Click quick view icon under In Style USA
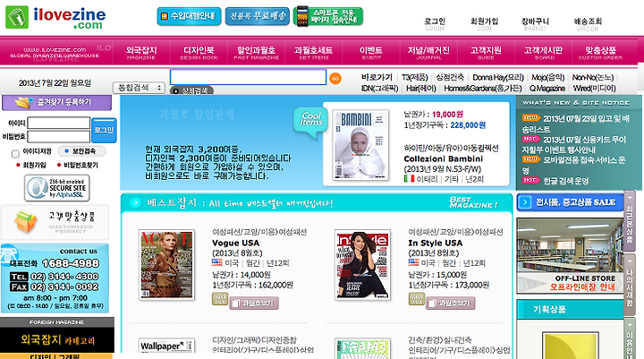644x359 pixels. coord(416,299)
